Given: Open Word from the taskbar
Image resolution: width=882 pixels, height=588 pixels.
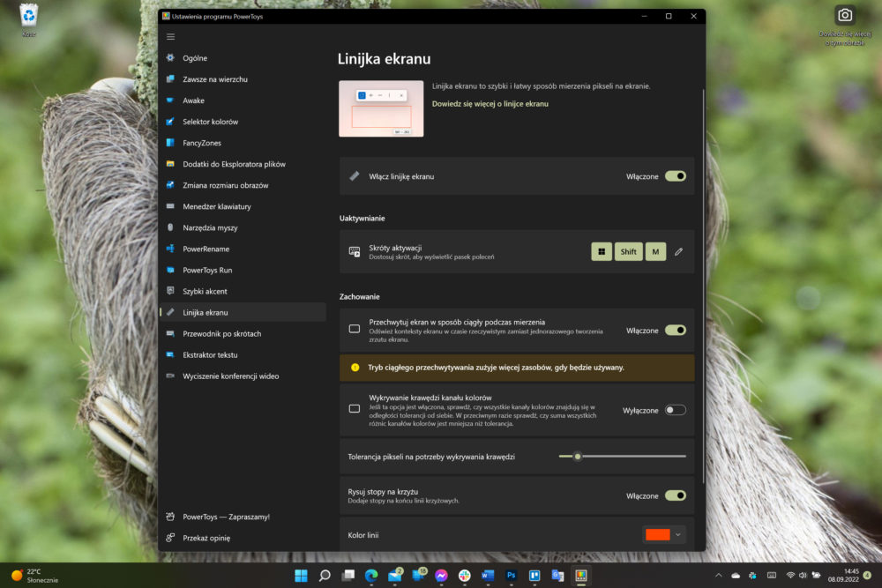Looking at the screenshot, I should (488, 576).
